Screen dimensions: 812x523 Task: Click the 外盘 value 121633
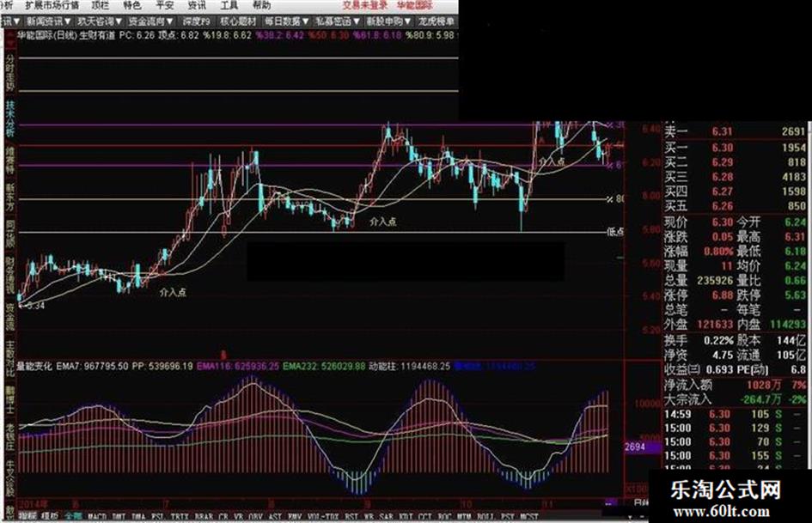(715, 325)
